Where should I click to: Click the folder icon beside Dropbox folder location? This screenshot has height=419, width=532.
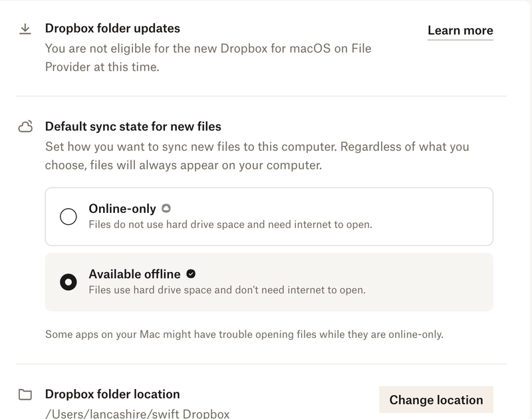(25, 395)
